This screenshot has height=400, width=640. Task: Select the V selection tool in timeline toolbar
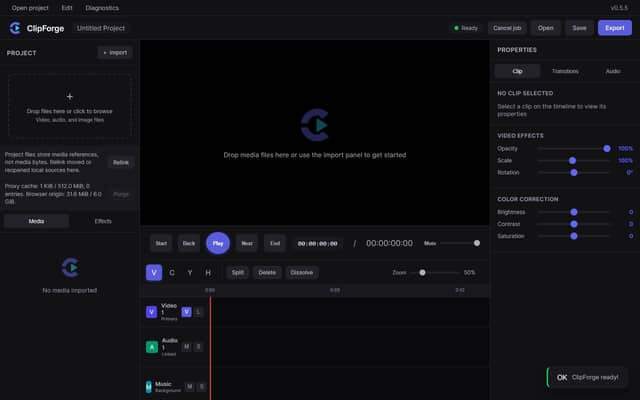click(x=154, y=273)
